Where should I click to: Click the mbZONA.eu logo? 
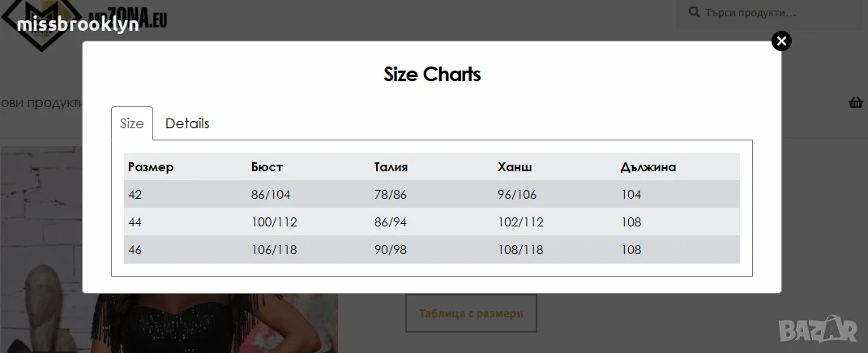click(x=84, y=24)
